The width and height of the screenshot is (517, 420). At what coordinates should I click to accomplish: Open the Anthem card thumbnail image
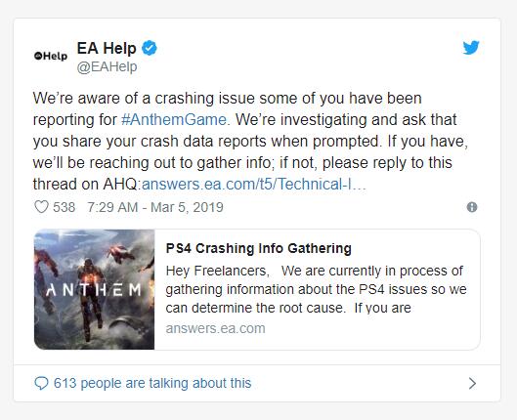click(94, 289)
